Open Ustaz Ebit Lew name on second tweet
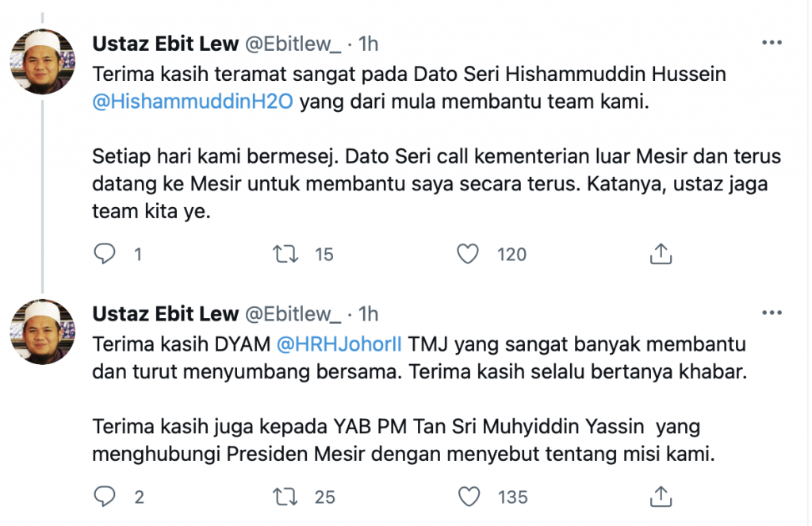This screenshot has width=812, height=526. (166, 313)
